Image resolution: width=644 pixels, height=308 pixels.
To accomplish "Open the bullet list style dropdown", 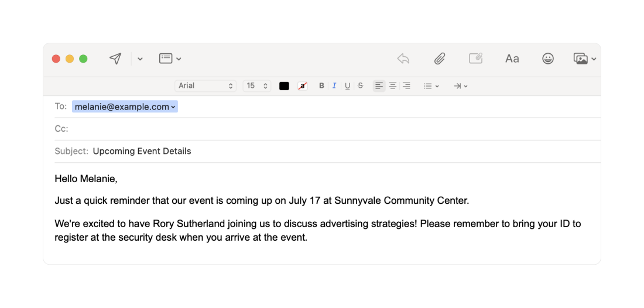I will click(x=431, y=86).
